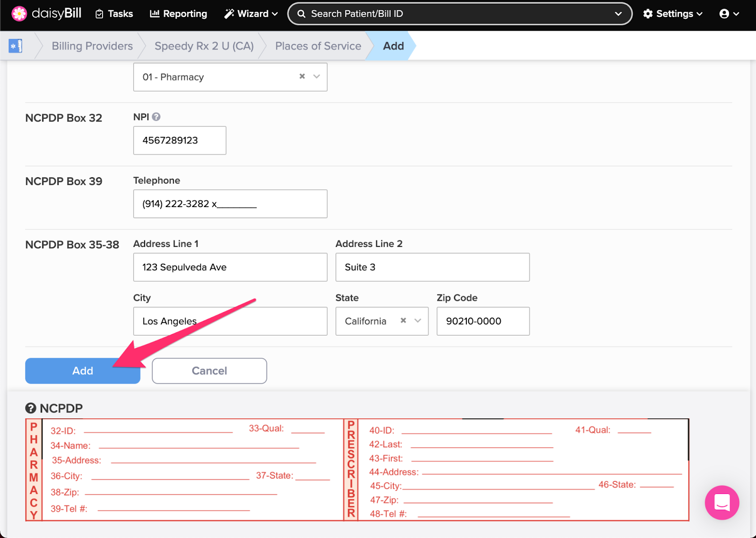Click the Settings gear icon

tap(648, 14)
